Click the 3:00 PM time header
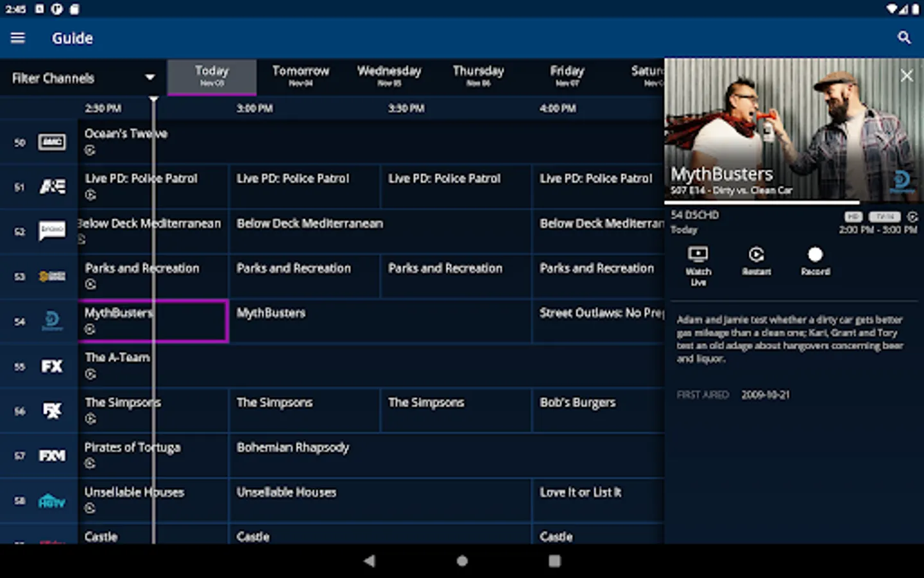This screenshot has width=924, height=578. 255,108
